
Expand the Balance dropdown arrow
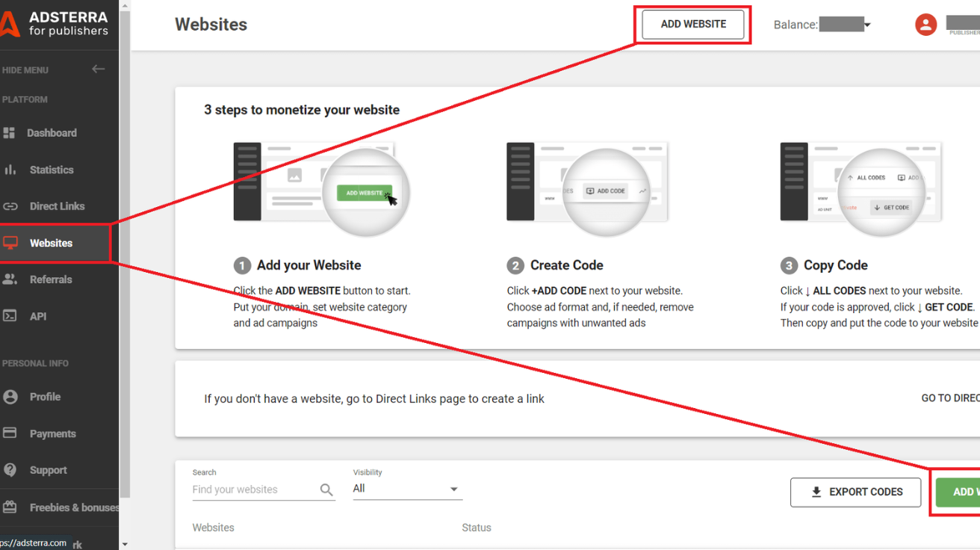867,25
